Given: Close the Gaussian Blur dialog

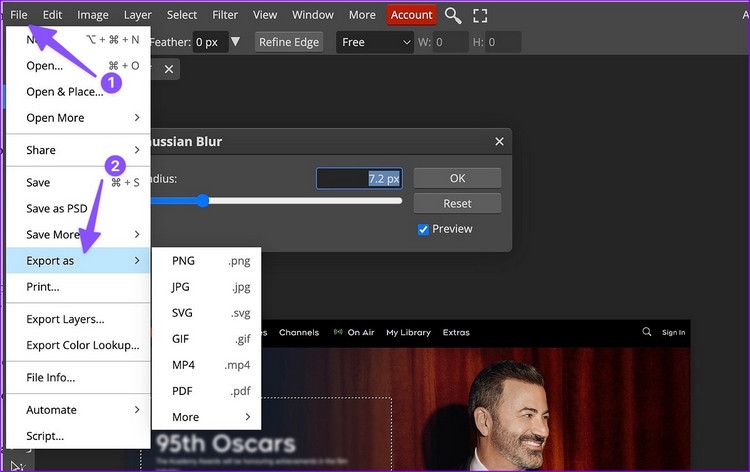Looking at the screenshot, I should click(x=499, y=142).
